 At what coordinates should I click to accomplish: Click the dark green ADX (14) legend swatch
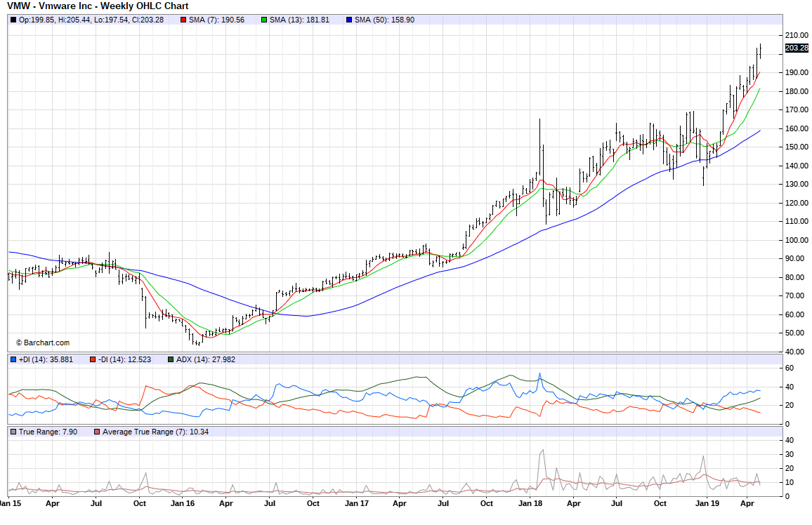point(171,359)
